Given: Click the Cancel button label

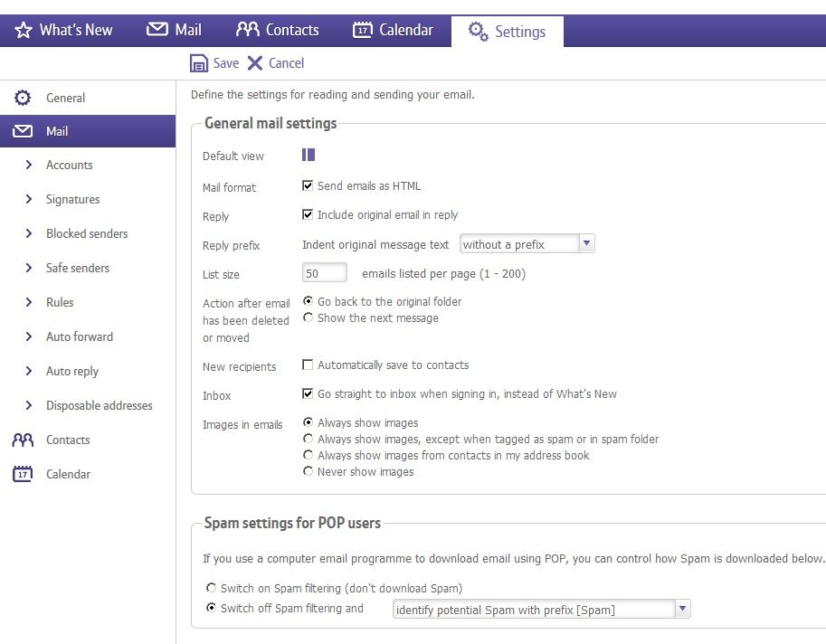Looking at the screenshot, I should point(286,63).
